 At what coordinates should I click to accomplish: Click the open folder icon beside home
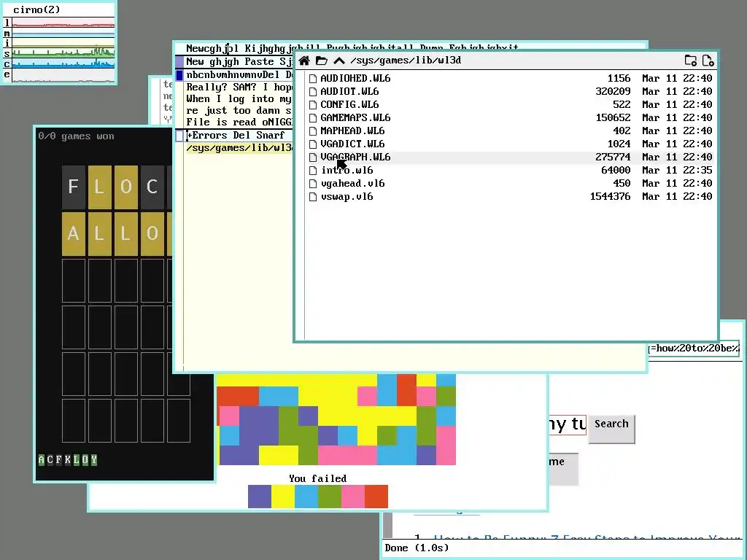[x=322, y=61]
